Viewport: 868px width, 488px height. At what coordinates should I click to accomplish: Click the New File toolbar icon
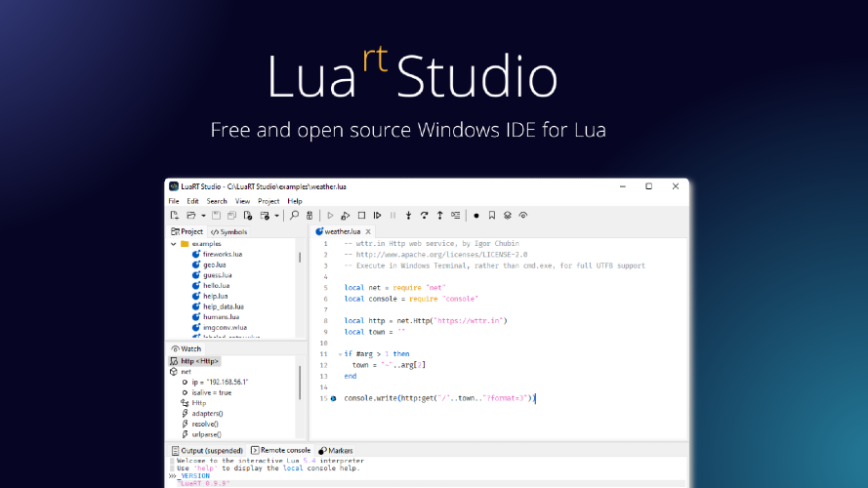pyautogui.click(x=175, y=216)
